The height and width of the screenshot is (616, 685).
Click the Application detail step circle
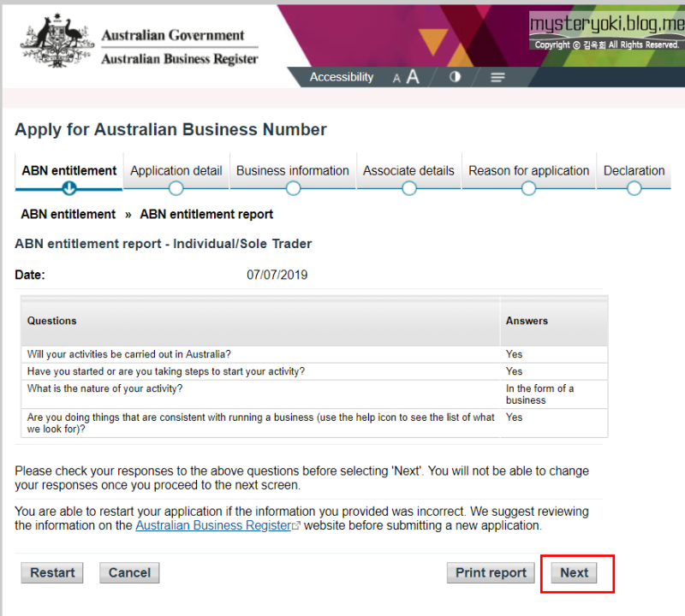point(176,188)
